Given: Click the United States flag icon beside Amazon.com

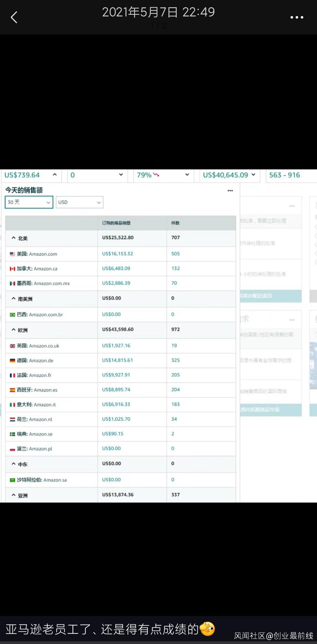Looking at the screenshot, I should [x=12, y=254].
